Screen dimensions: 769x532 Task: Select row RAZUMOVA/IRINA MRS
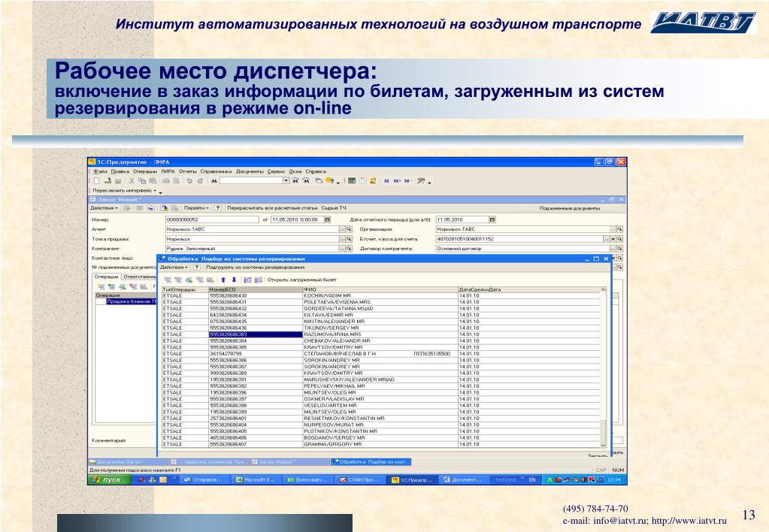point(380,334)
